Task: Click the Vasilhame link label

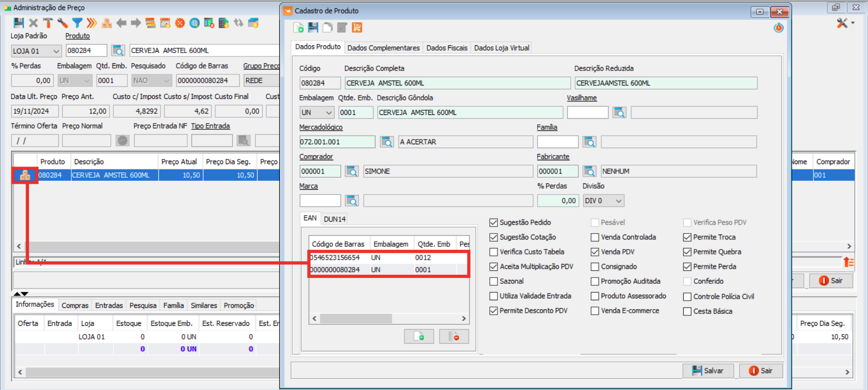Action: click(x=581, y=97)
